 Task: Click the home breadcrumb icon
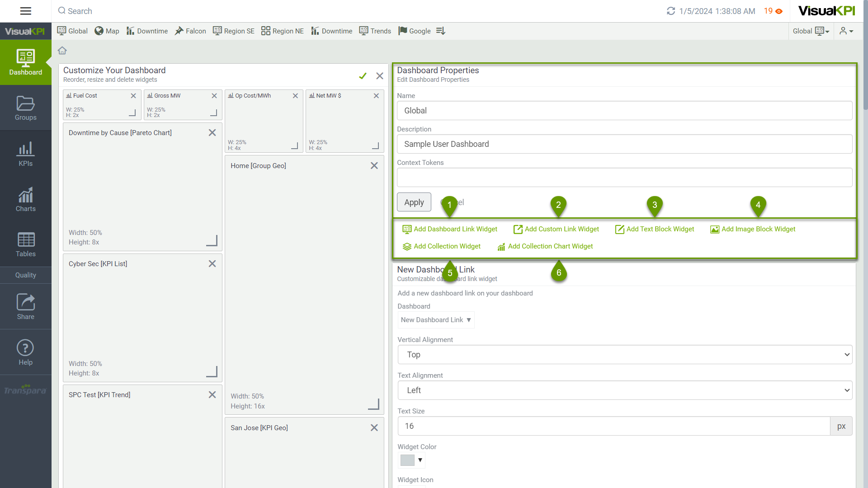coord(62,51)
